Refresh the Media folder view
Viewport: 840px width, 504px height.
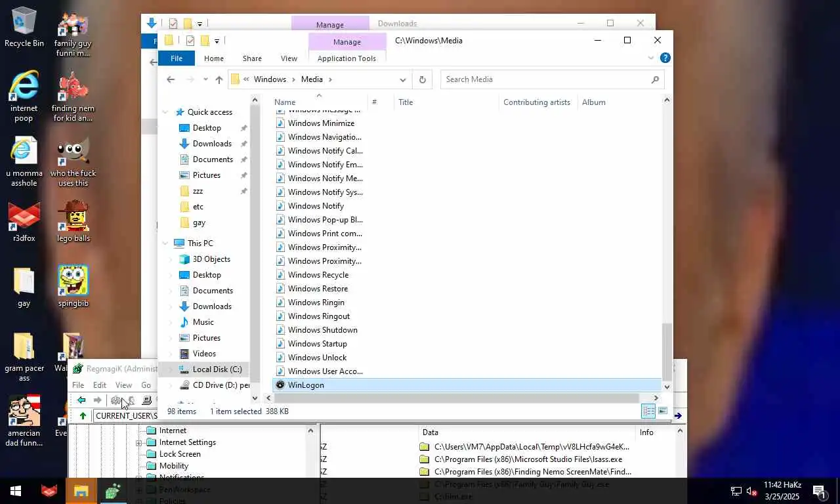[422, 79]
